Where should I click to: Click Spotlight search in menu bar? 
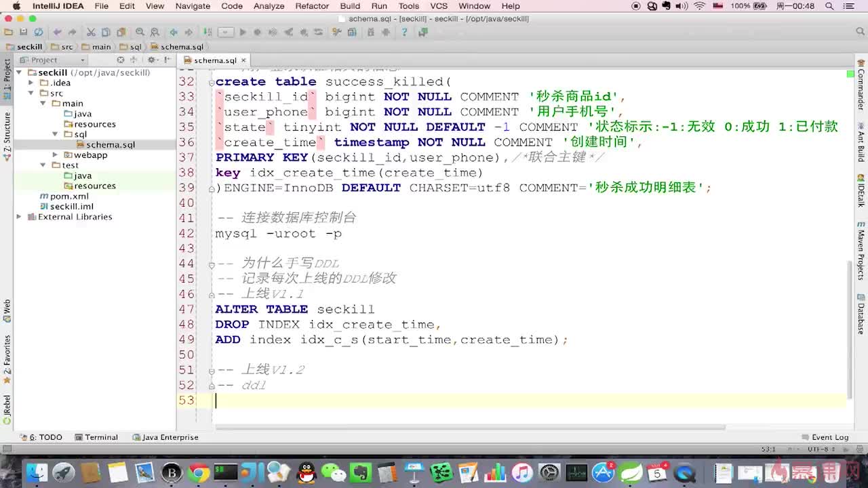click(829, 6)
